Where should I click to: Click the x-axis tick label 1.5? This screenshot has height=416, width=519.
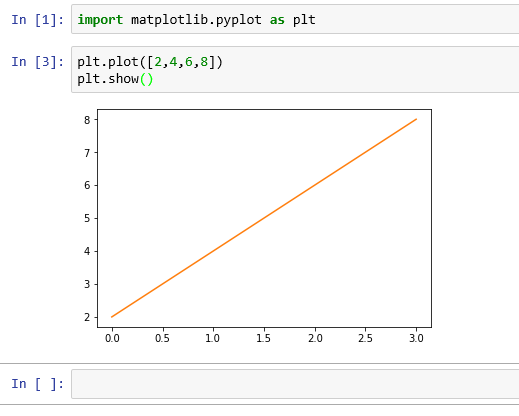point(263,338)
